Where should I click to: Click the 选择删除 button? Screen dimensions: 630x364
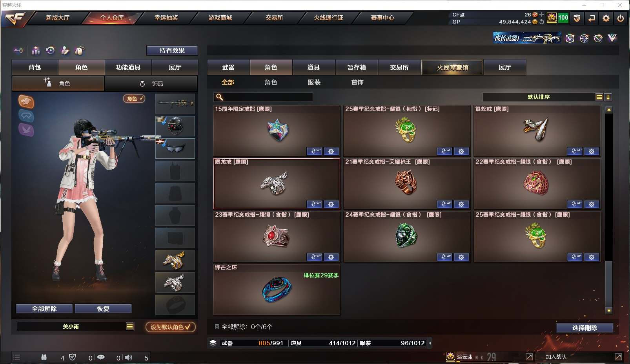click(584, 328)
